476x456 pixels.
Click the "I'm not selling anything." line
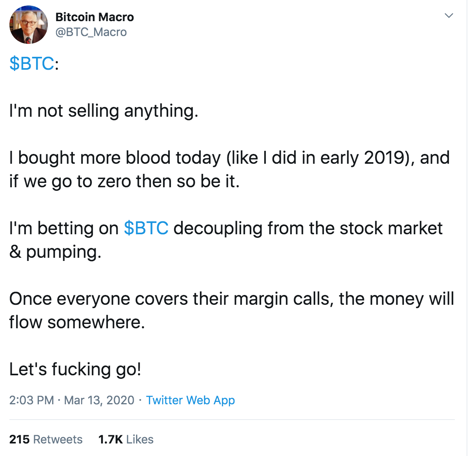pyautogui.click(x=104, y=111)
